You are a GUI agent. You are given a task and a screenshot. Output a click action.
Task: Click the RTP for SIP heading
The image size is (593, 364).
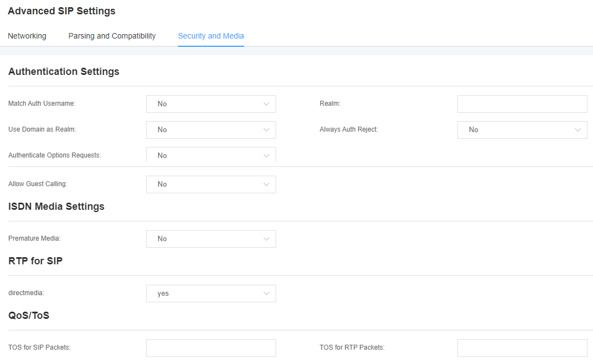tap(36, 261)
